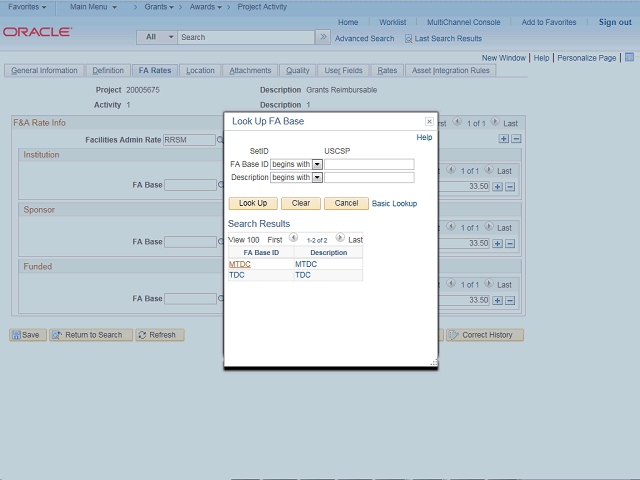Open the Worklist link
640x480 pixels.
coord(392,22)
